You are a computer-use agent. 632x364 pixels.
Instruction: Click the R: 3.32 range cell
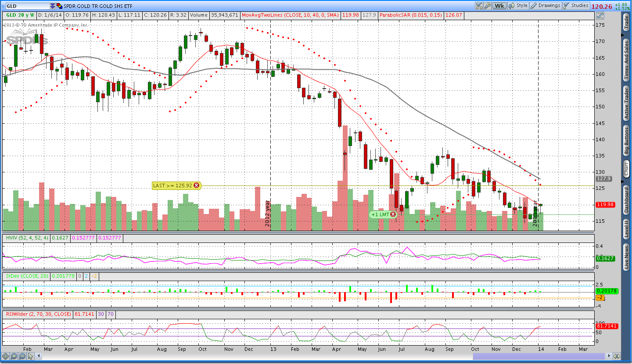[x=179, y=15]
